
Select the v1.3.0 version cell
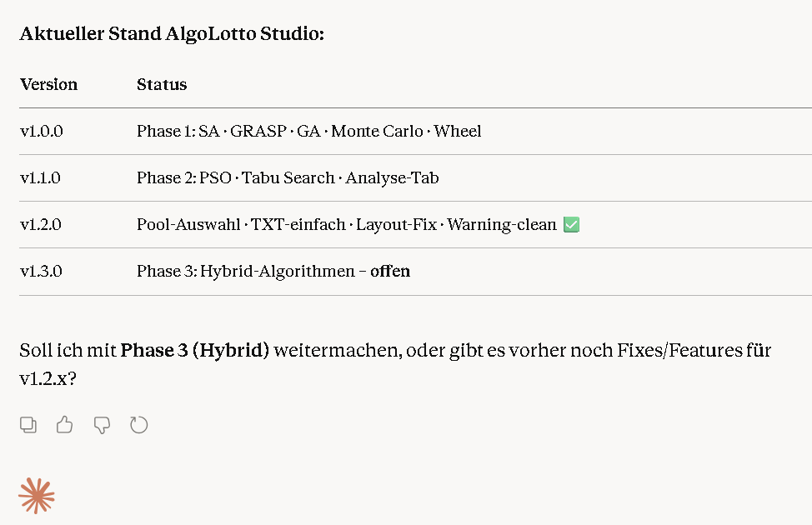click(42, 271)
